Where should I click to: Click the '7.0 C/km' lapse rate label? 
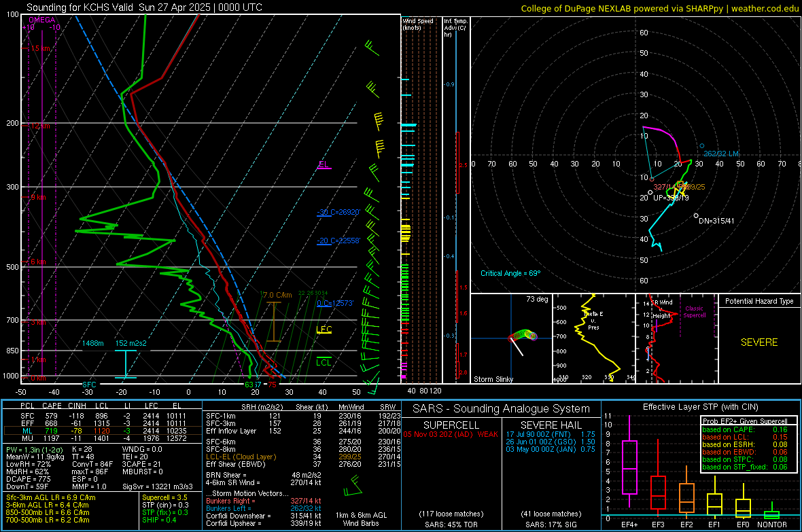tap(277, 295)
